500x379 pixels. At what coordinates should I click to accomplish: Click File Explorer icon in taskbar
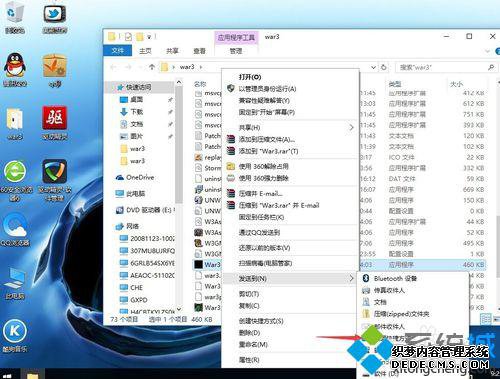32,375
